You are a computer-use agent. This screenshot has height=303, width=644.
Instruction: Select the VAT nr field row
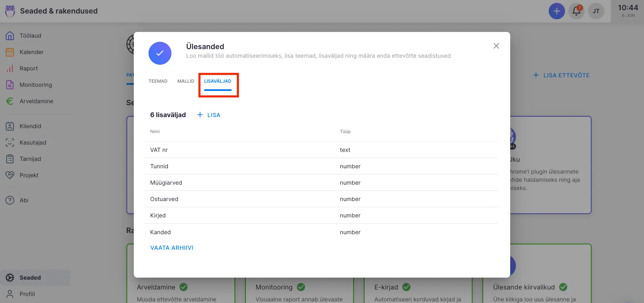[x=320, y=150]
